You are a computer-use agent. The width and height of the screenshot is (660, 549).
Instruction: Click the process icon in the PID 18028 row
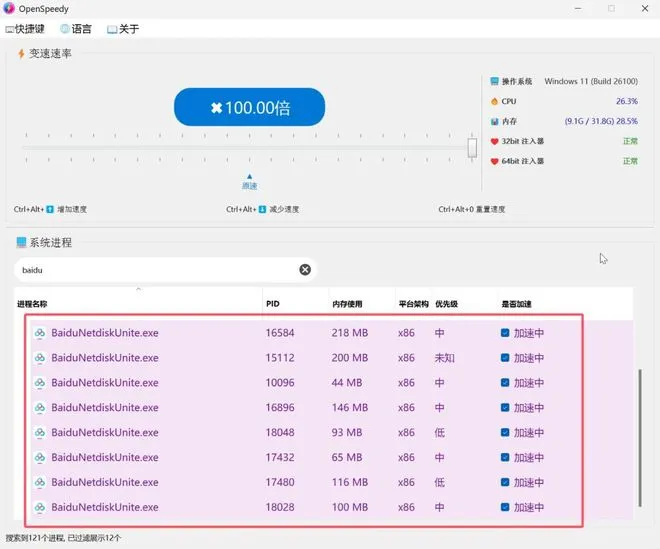(x=40, y=507)
